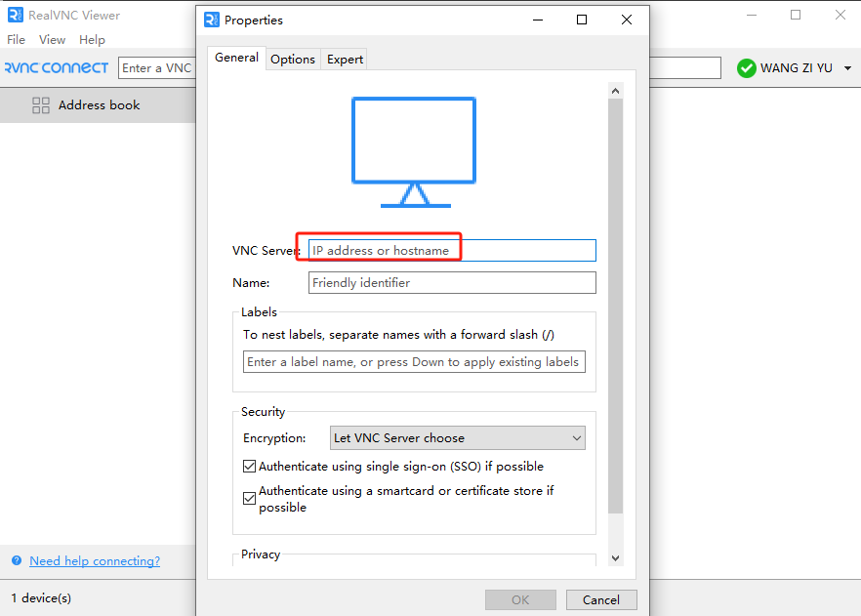Switch to the Expert tab
This screenshot has width=861, height=616.
pyautogui.click(x=345, y=60)
